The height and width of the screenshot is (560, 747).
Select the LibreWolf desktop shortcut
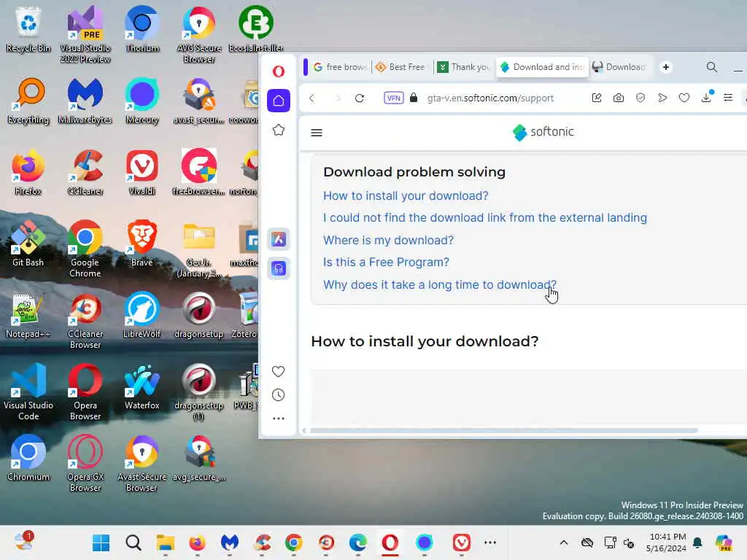point(142,315)
